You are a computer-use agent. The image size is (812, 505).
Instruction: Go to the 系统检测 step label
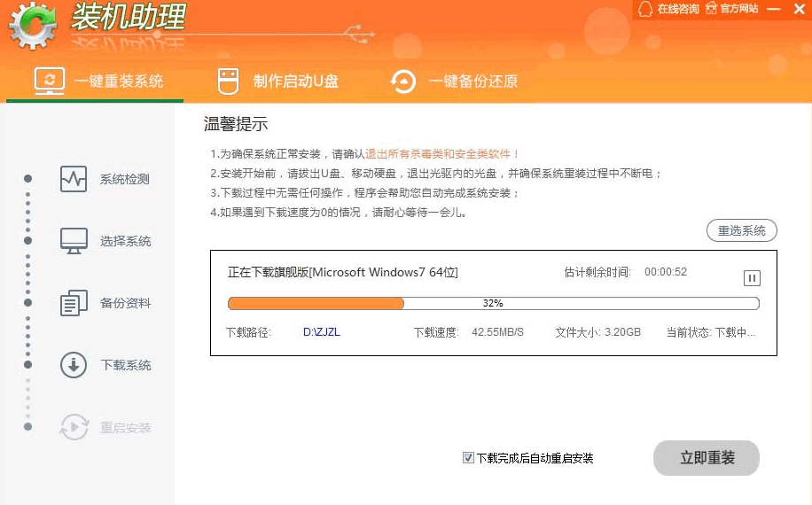[x=125, y=180]
